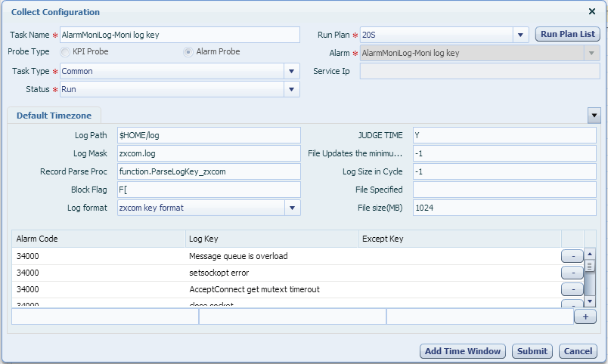Image resolution: width=608 pixels, height=364 pixels.
Task: Click the Except Key column header
Action: [460, 239]
